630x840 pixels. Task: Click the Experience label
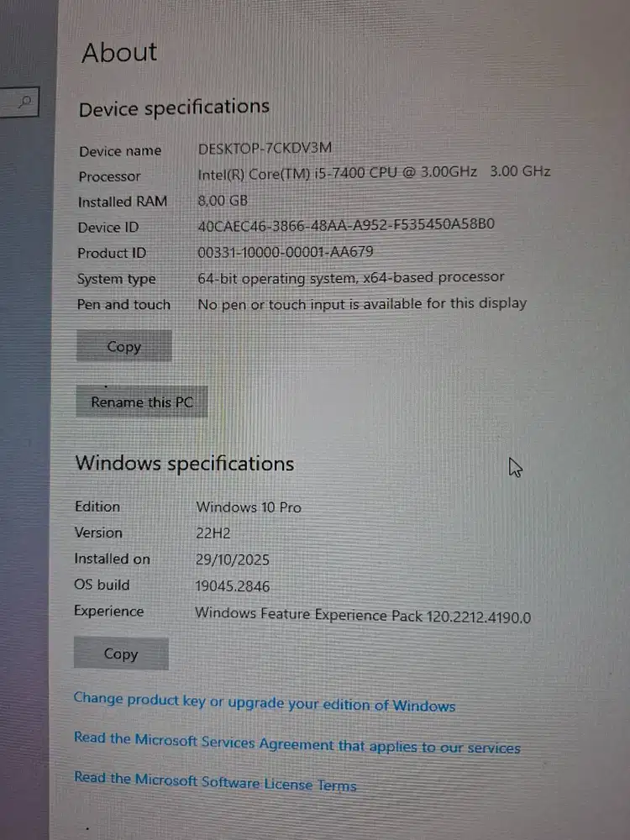tap(108, 612)
